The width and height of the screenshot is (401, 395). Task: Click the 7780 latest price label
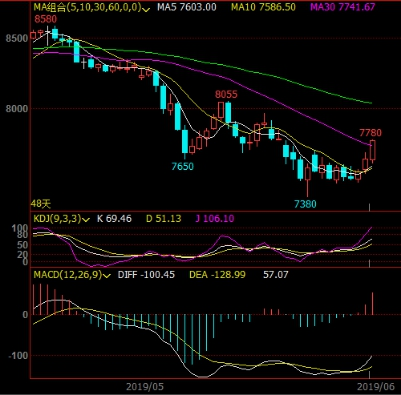370,133
